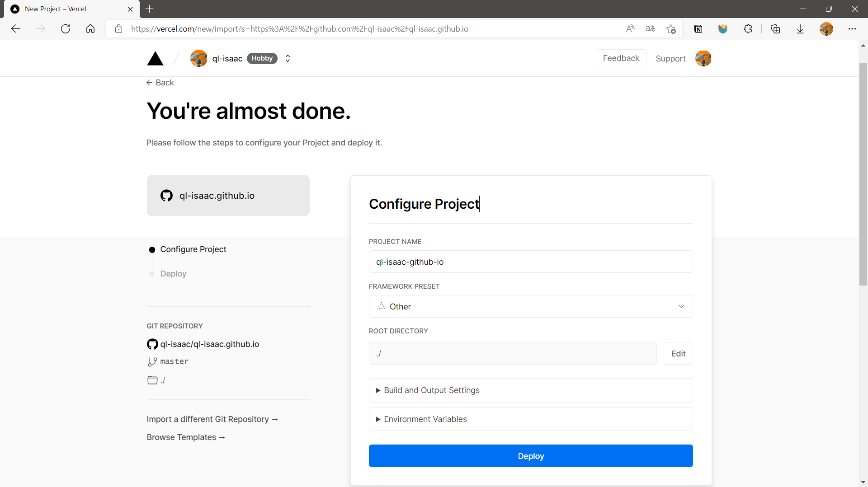Open the Framework Preset dropdown
Screen dimensions: 868x487
point(530,306)
